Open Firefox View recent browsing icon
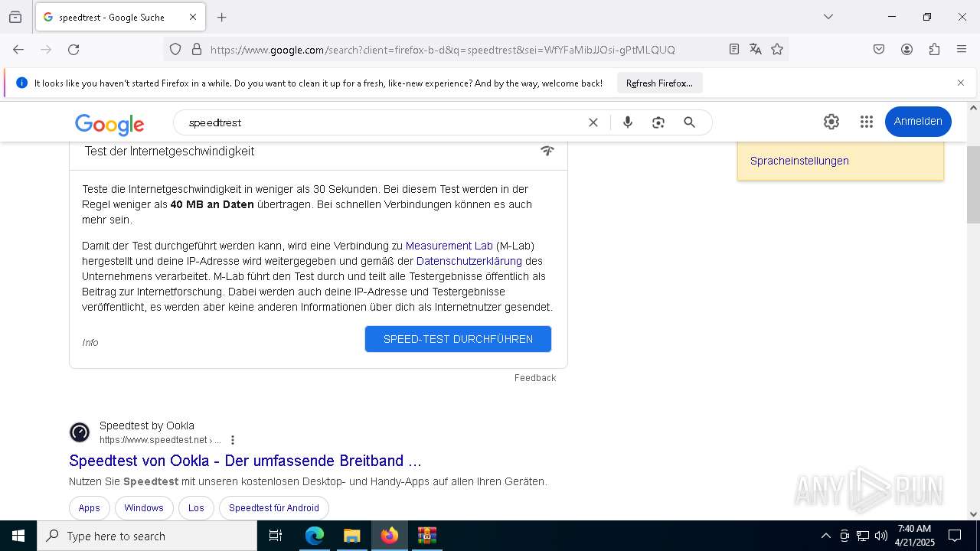980x551 pixels. (15, 17)
